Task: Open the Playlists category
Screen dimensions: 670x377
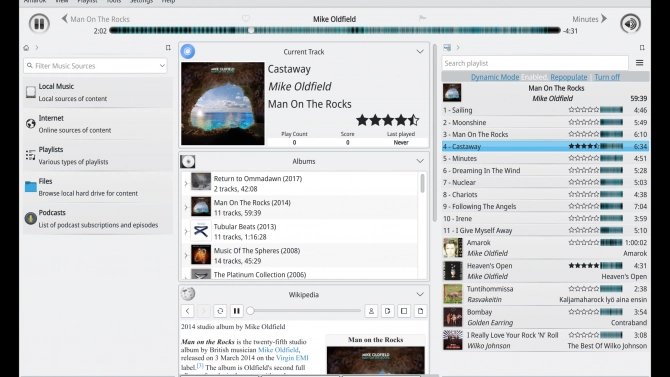Action: (98, 156)
